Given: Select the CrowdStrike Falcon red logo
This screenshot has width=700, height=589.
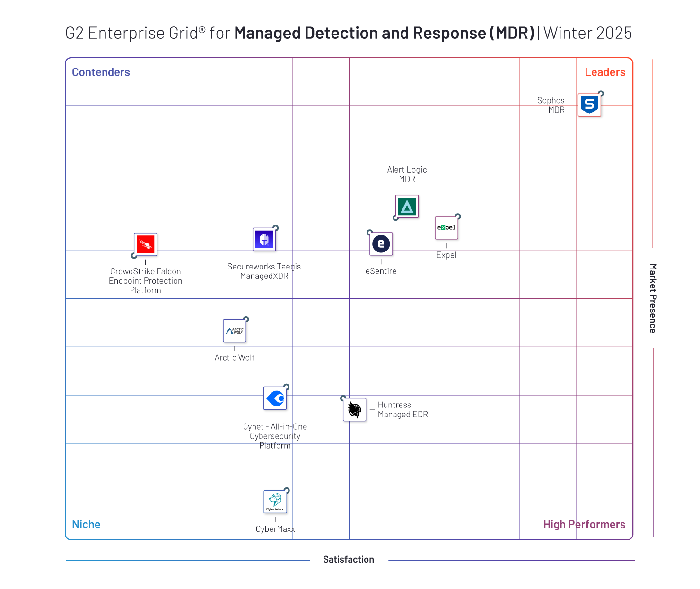Looking at the screenshot, I should [146, 244].
